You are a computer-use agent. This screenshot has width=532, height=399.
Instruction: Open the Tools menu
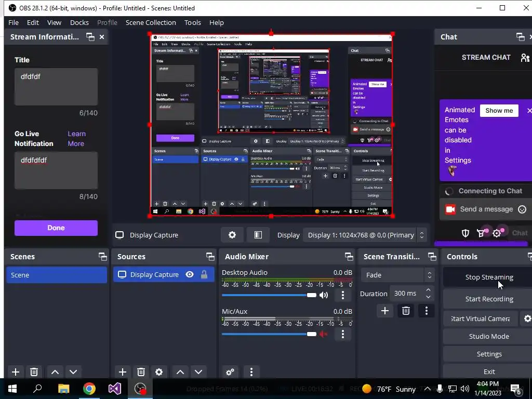pyautogui.click(x=193, y=22)
